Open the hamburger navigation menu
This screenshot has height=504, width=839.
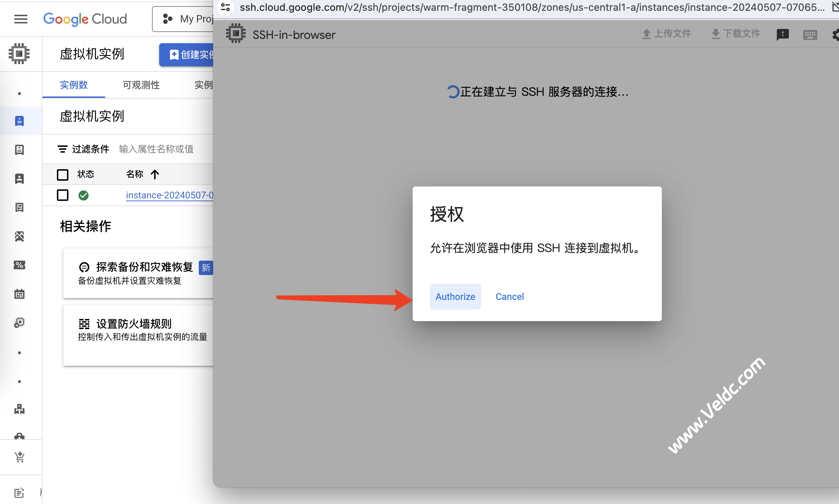tap(21, 19)
